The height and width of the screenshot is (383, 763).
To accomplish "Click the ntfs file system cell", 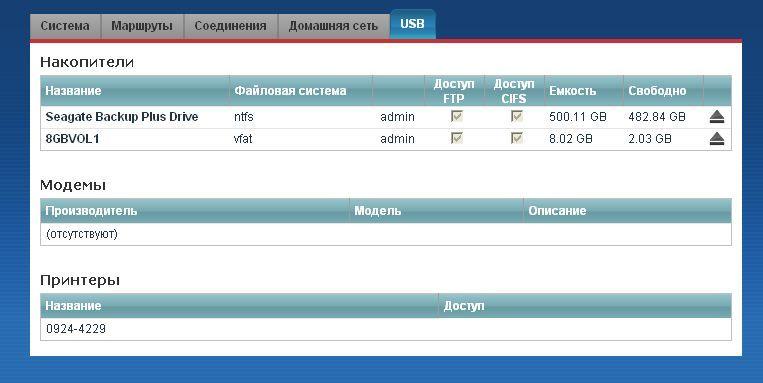I will click(243, 117).
